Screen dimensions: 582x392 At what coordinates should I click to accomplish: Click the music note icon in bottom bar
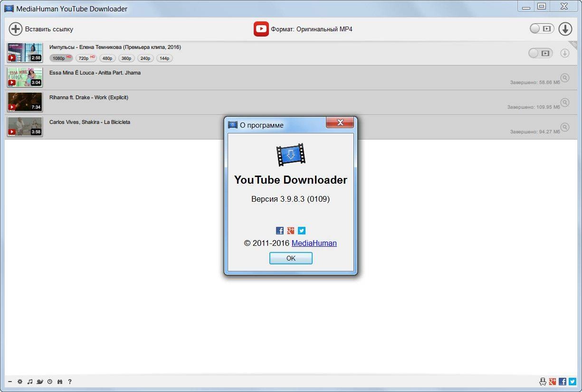pyautogui.click(x=30, y=382)
